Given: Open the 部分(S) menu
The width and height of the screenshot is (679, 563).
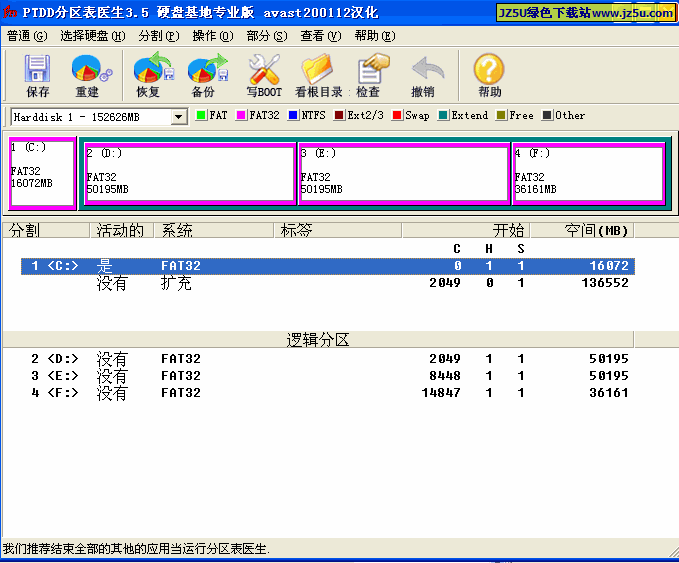Looking at the screenshot, I should (267, 36).
